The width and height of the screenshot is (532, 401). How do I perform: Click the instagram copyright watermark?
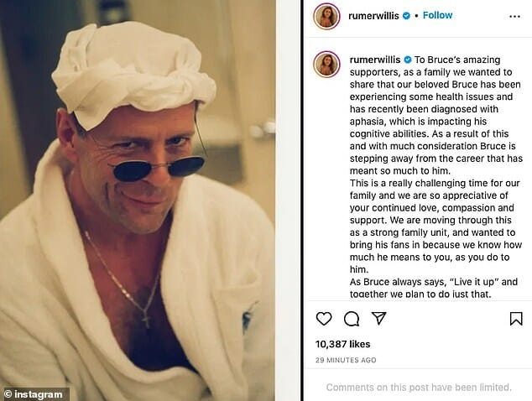34,394
